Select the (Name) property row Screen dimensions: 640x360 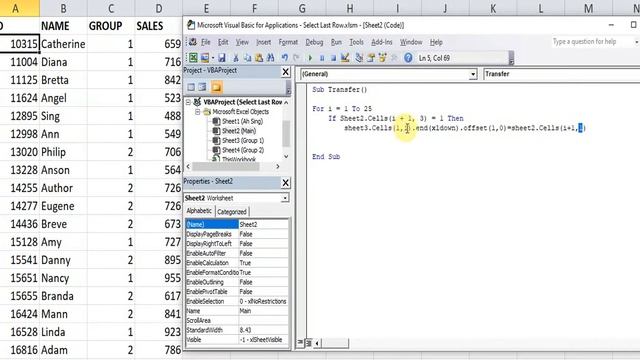237,224
